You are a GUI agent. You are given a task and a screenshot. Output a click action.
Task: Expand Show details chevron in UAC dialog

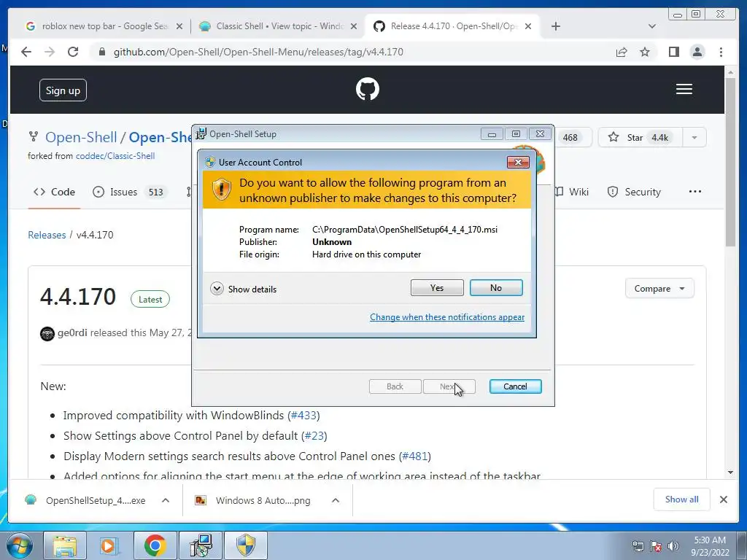tap(217, 289)
